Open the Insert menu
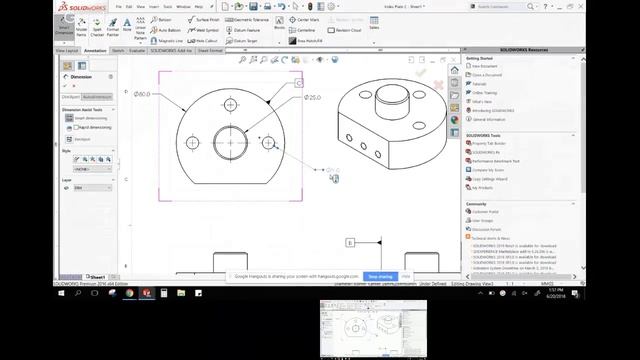 coord(154,7)
